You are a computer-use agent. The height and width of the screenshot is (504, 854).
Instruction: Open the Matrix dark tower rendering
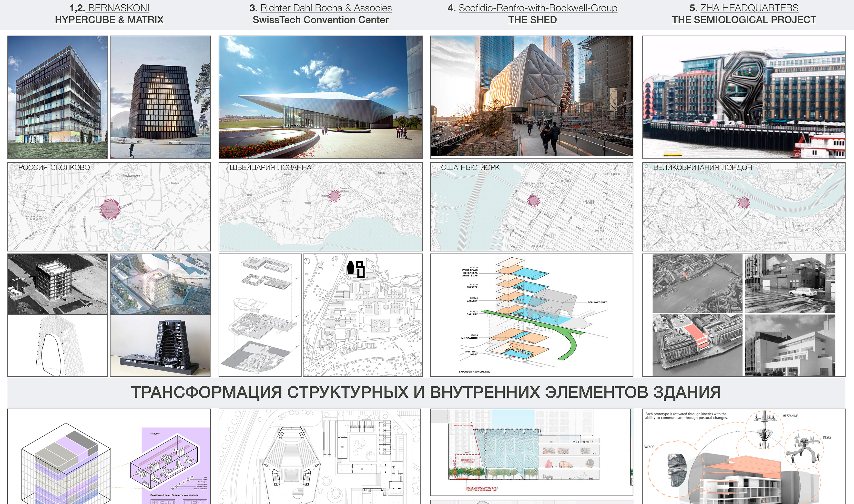[160, 97]
